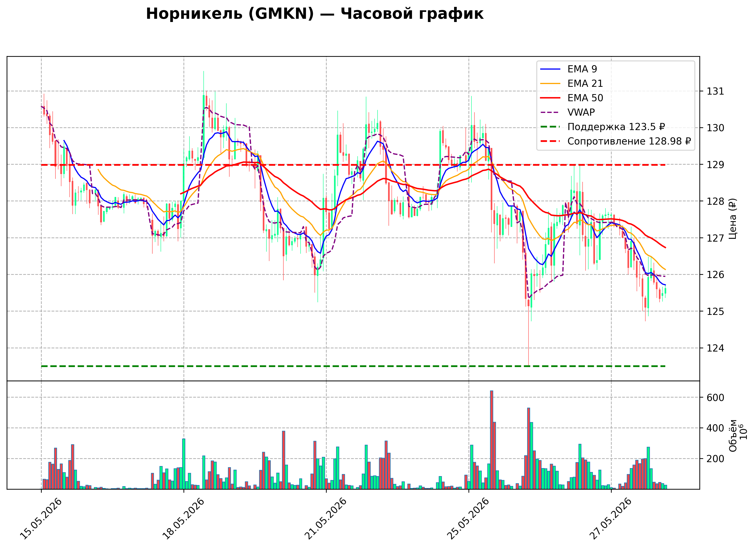The image size is (756, 548).
Task: Click the purple dashed VWAP legend sample
Action: pos(550,112)
